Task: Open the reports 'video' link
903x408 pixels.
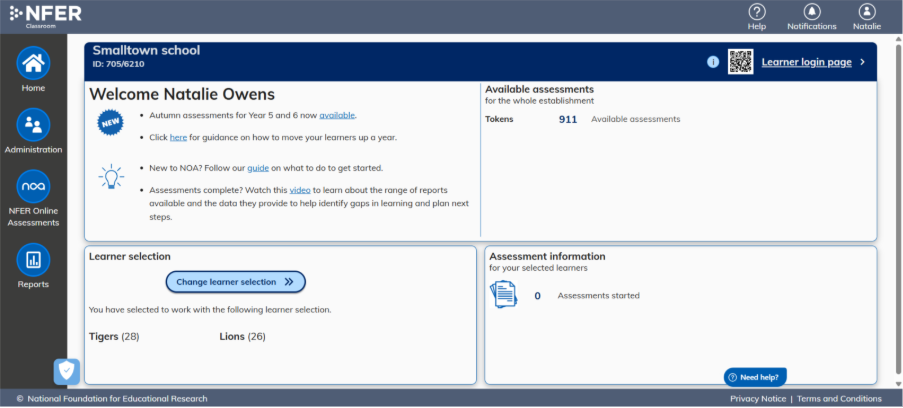Action: [x=300, y=190]
